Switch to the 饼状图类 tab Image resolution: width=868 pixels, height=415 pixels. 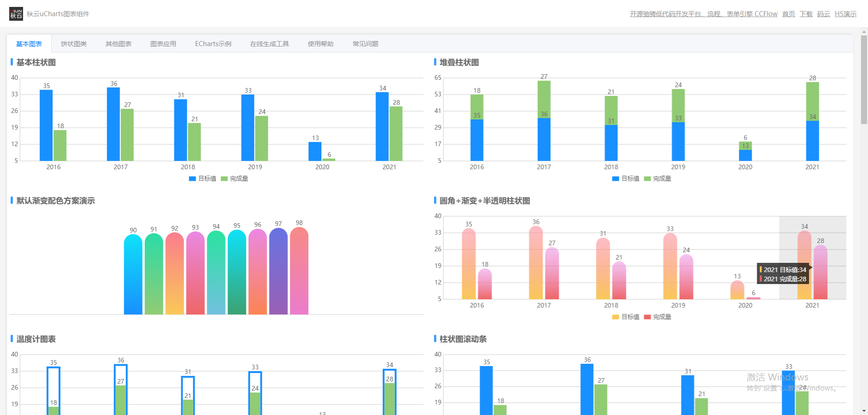click(x=72, y=43)
